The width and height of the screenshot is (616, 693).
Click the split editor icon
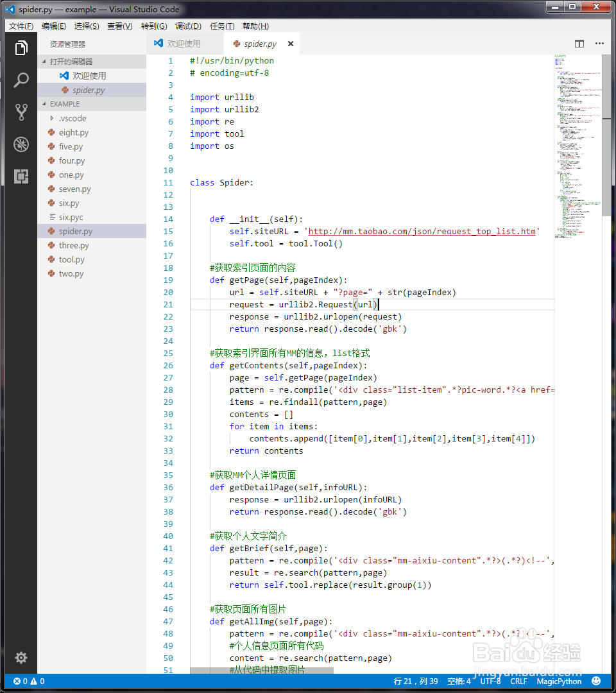pos(579,44)
